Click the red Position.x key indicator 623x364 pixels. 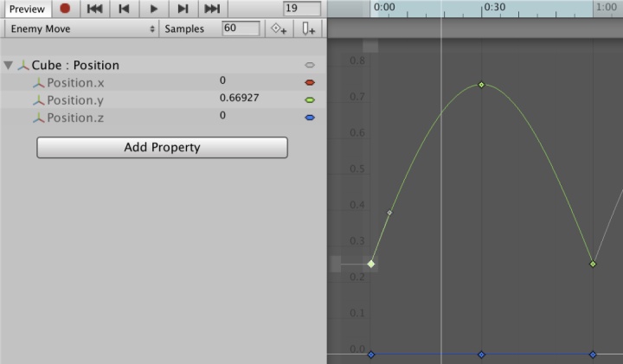[x=310, y=82]
